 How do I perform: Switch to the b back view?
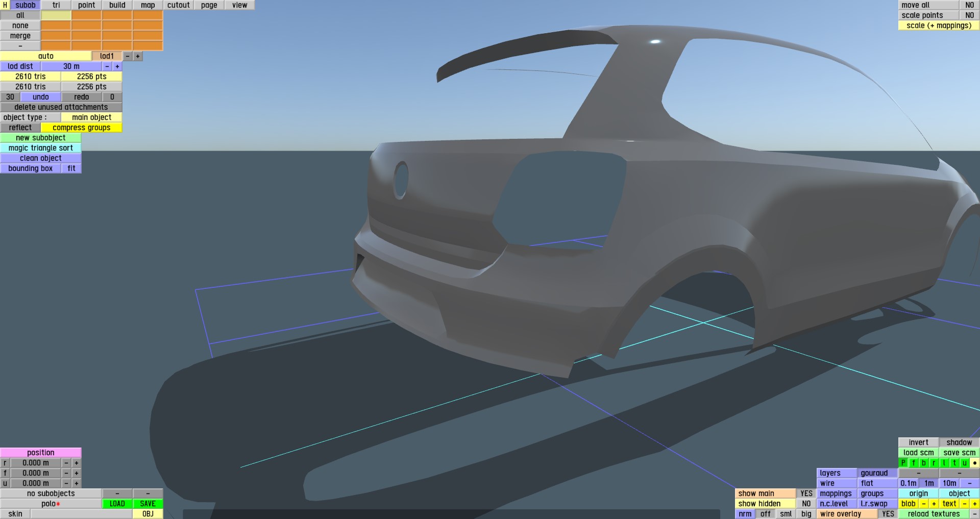[924, 463]
